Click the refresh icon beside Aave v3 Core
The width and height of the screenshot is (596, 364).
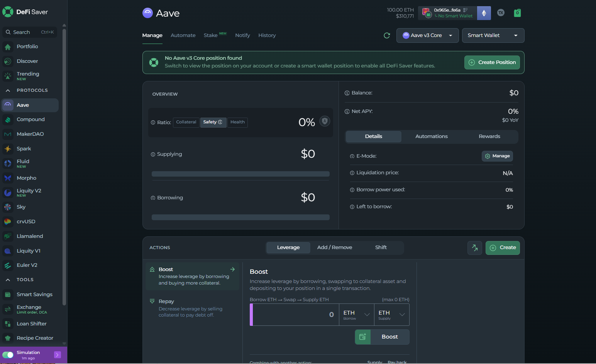tap(387, 35)
